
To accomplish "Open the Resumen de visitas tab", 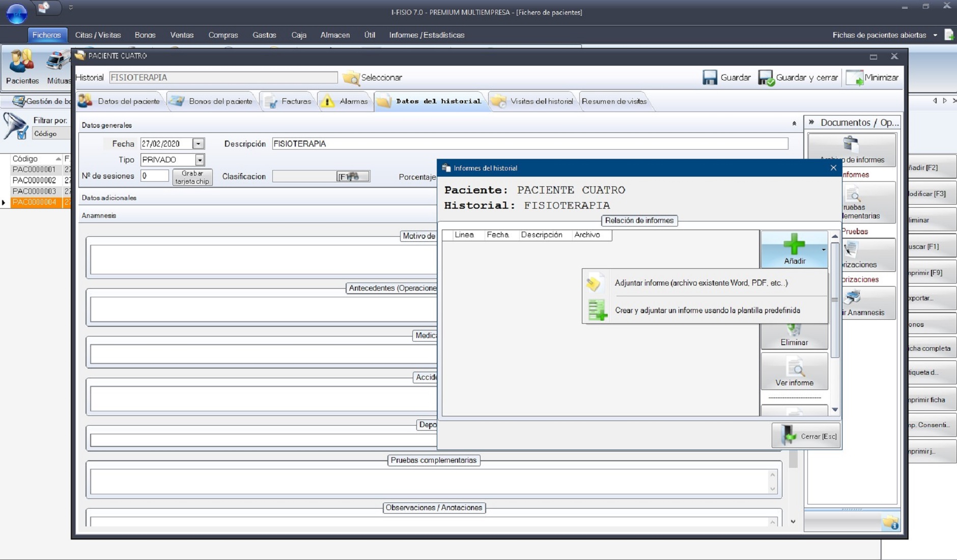I will coord(614,101).
